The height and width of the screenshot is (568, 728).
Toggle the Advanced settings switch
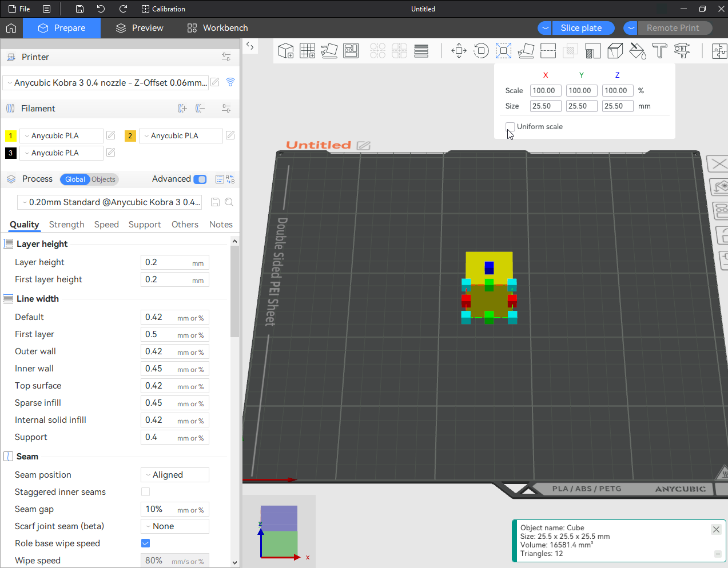pos(200,179)
